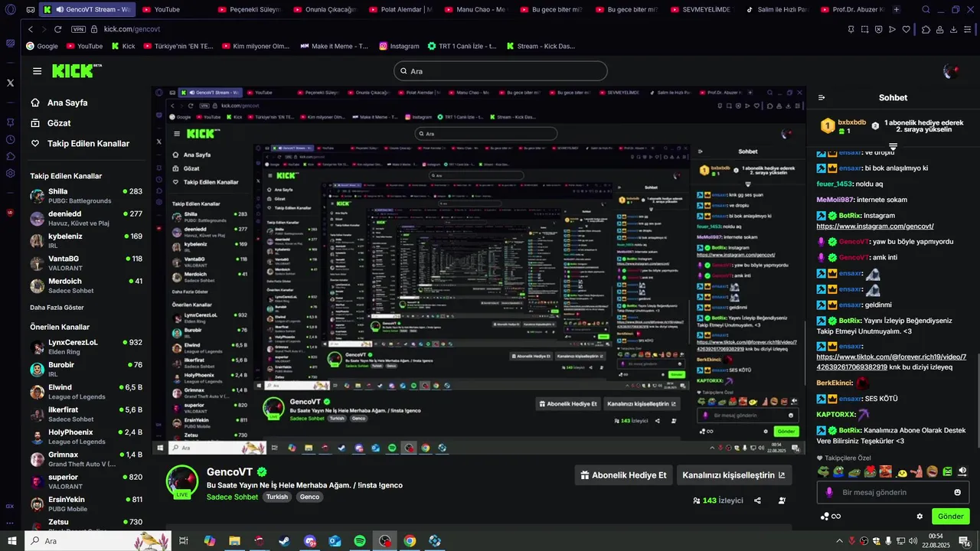980x551 pixels.
Task: Focus the Kick Ara search box
Action: [x=501, y=71]
